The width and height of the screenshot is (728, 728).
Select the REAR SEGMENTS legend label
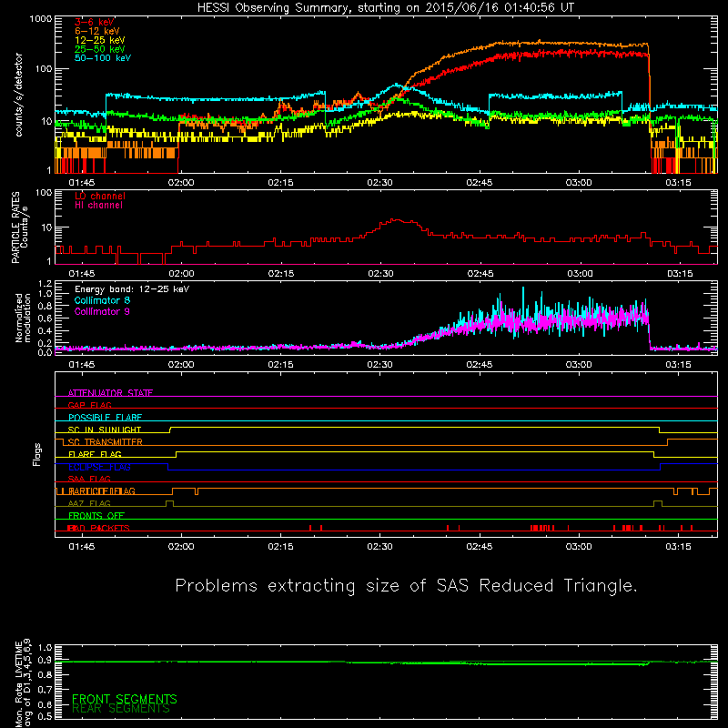point(121,709)
